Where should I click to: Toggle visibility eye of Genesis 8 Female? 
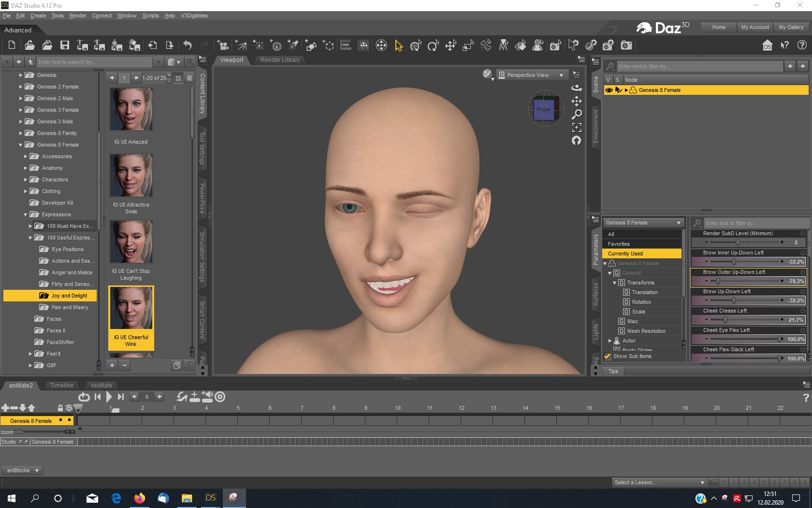coord(609,90)
